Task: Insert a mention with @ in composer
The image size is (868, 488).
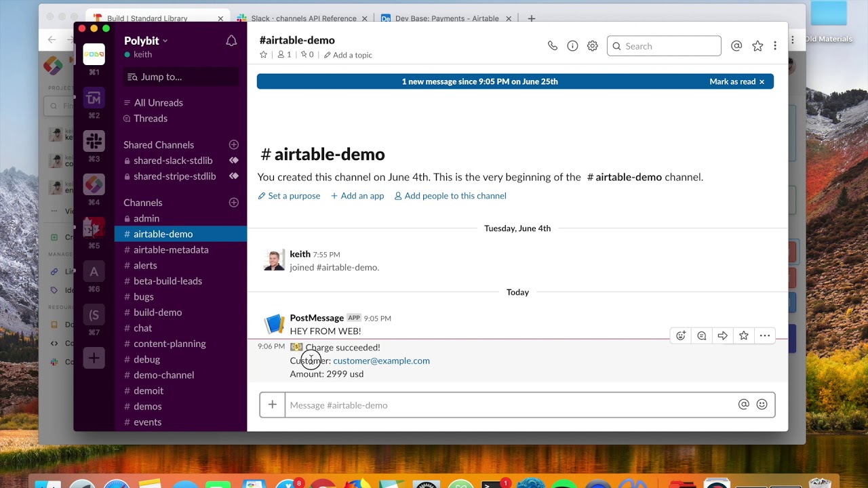Action: click(x=744, y=405)
